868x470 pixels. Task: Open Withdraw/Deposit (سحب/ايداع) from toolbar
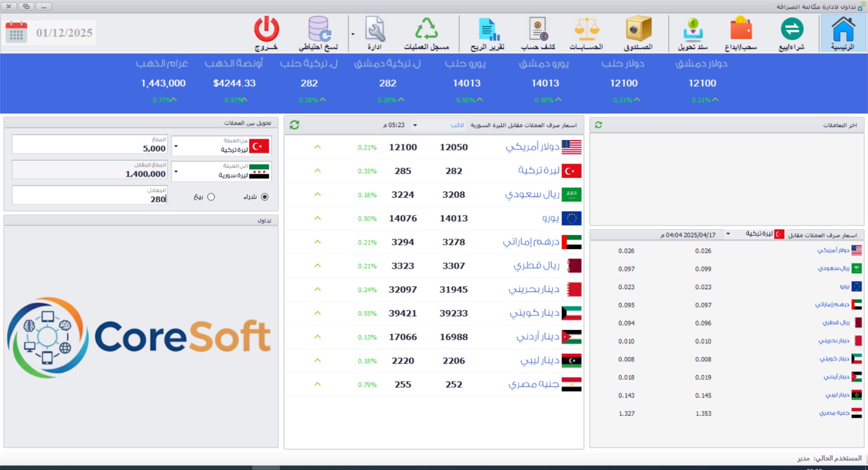click(741, 34)
